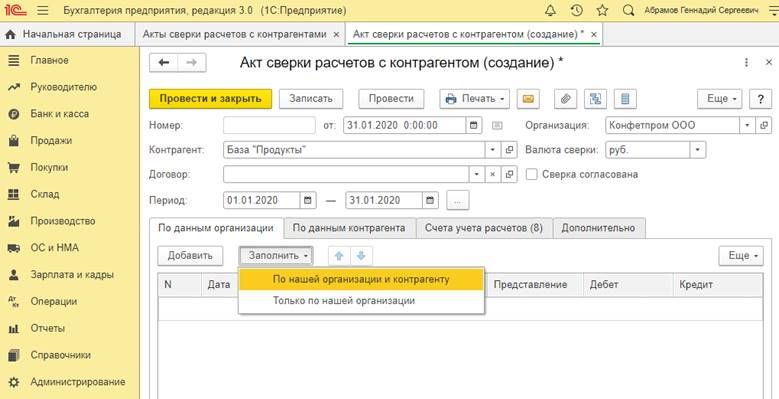
Task: Choose period with ellipsis button
Action: (458, 201)
